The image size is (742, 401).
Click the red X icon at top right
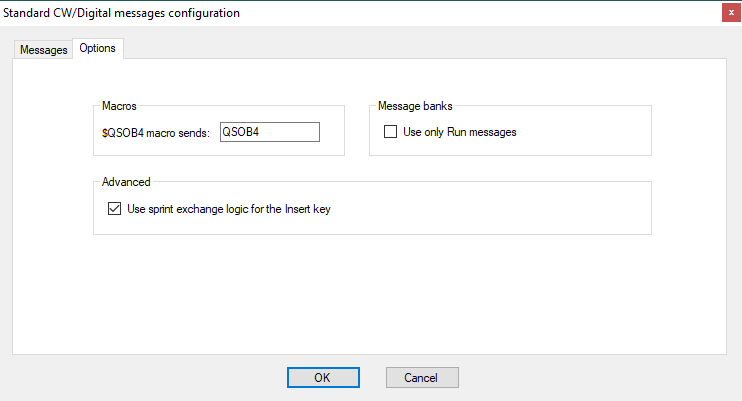[x=731, y=13]
